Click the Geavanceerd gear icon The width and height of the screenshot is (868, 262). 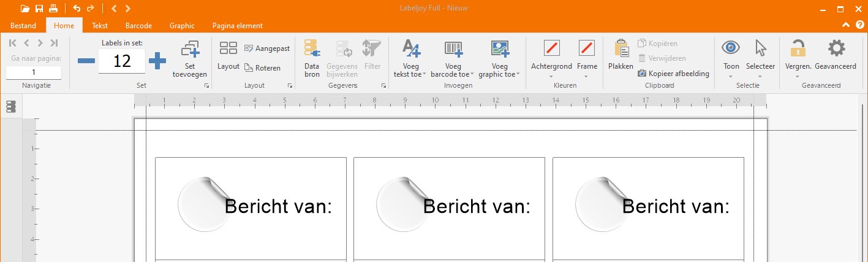836,48
